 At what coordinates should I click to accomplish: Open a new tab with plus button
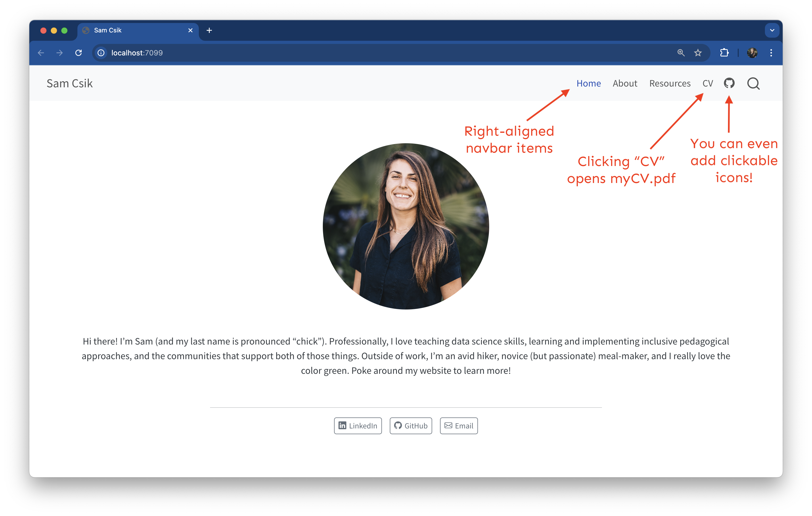[x=209, y=30]
